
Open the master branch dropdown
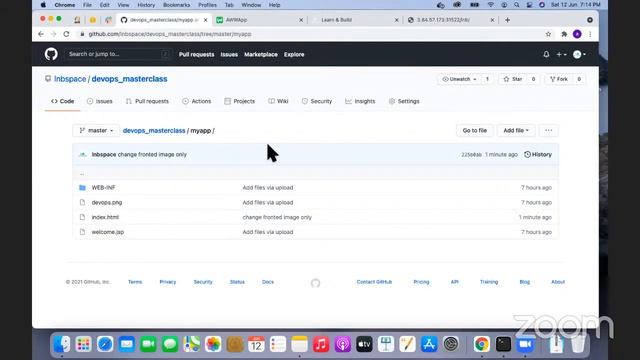click(x=96, y=131)
